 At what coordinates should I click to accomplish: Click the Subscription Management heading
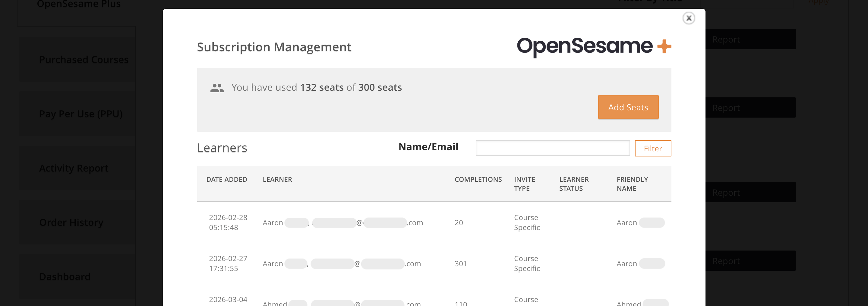click(x=274, y=47)
